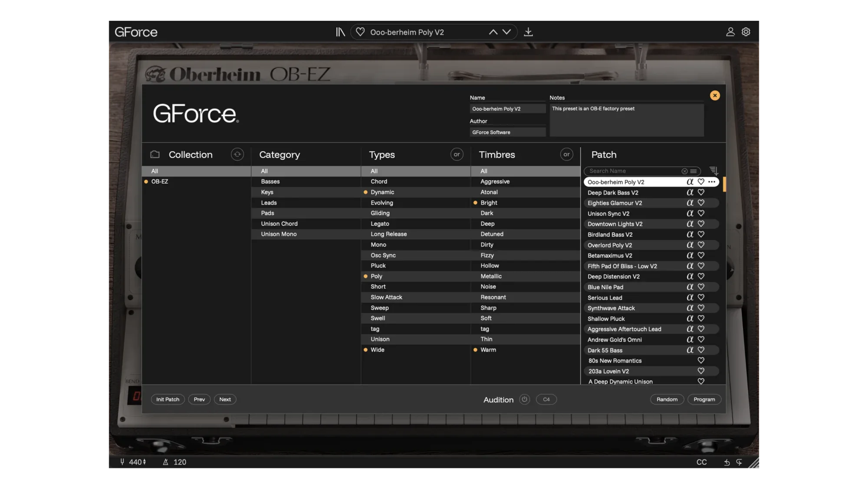Click the alpha icon on Deep Dark Bass V2
The height and width of the screenshot is (489, 868).
(x=690, y=192)
